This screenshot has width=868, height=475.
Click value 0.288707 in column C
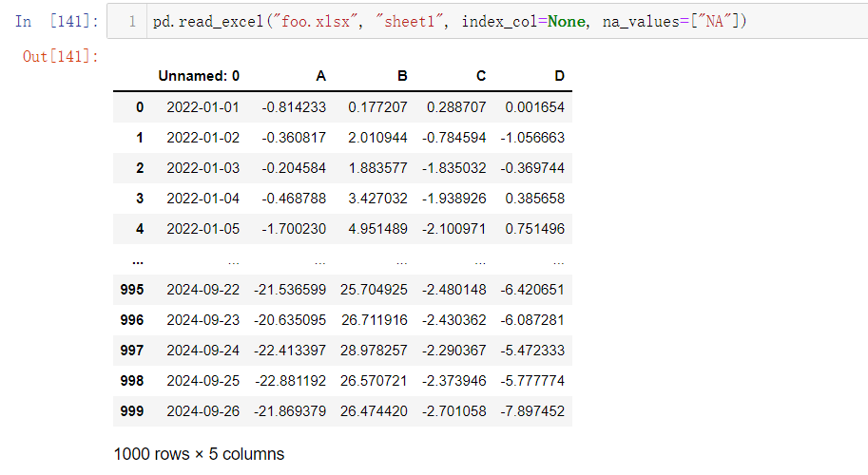click(x=456, y=107)
